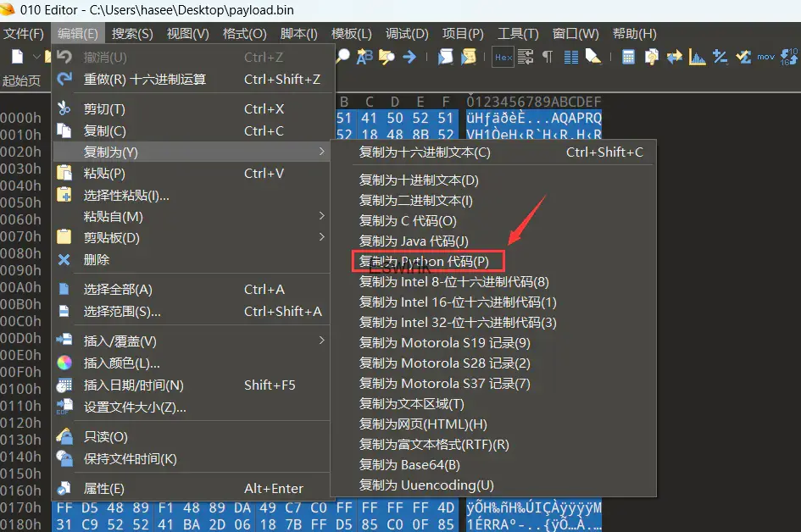
Task: Click the find magnifier toolbar icon
Action: [342, 57]
